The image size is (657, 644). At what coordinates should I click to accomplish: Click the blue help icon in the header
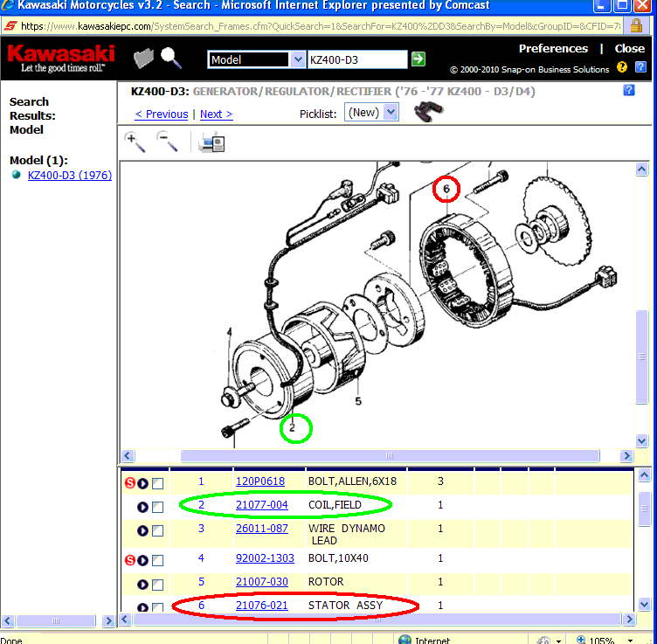click(640, 67)
